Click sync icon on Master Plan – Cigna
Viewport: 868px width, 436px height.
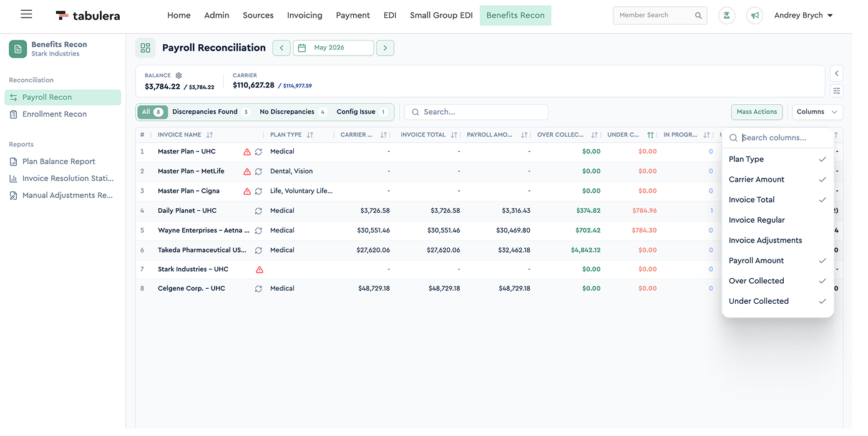(x=258, y=191)
